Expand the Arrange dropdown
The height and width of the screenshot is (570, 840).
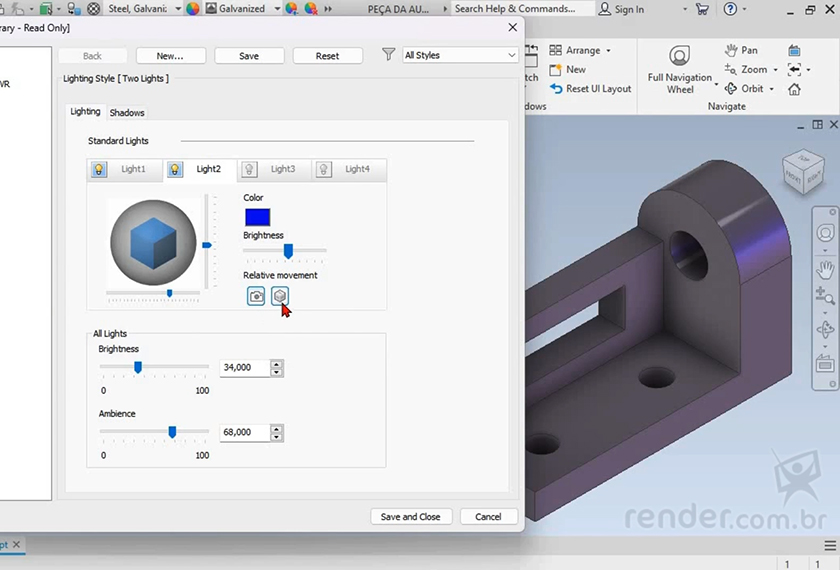(581, 50)
